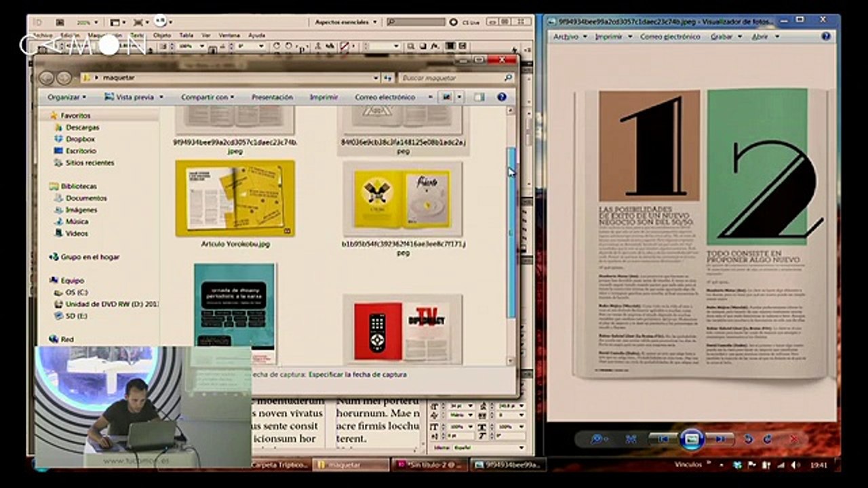868x488 pixels.
Task: Click Correo electrónico in Photo Viewer
Action: 670,37
